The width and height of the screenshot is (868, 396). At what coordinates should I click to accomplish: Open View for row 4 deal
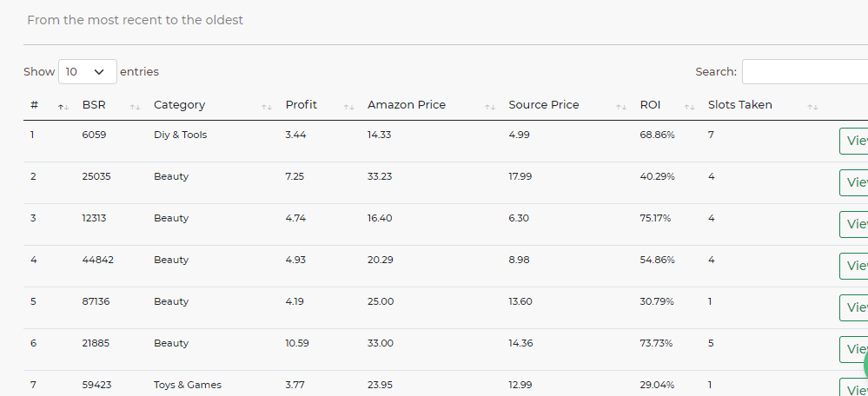[853, 266]
